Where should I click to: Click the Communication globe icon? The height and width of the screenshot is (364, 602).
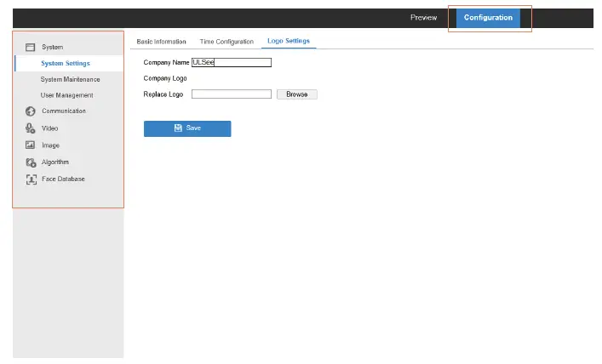coord(31,111)
